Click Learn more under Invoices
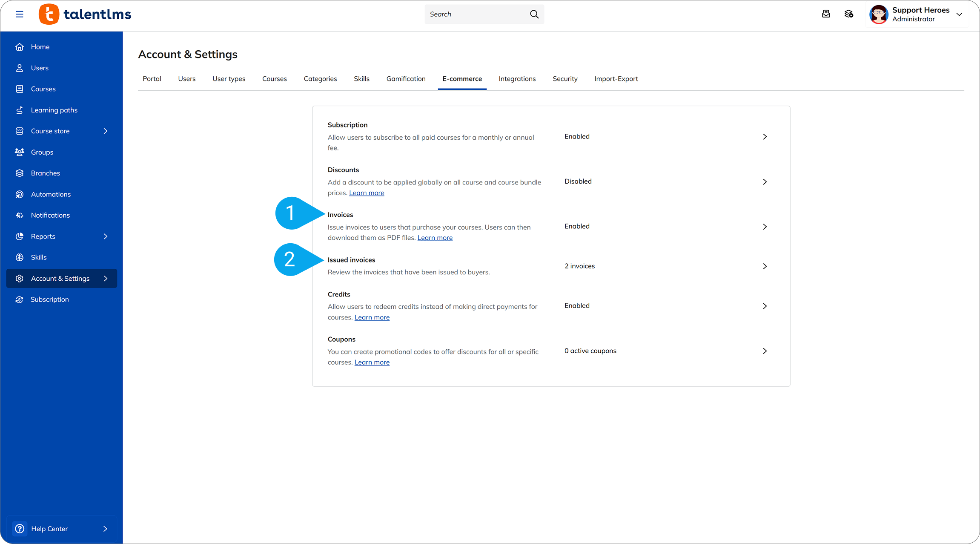980x544 pixels. (435, 238)
